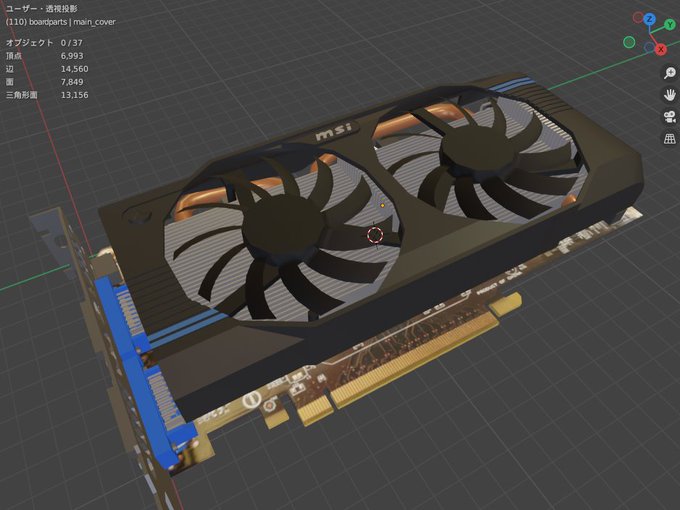
Task: Click the magnifier zoom view icon
Action: (x=670, y=72)
